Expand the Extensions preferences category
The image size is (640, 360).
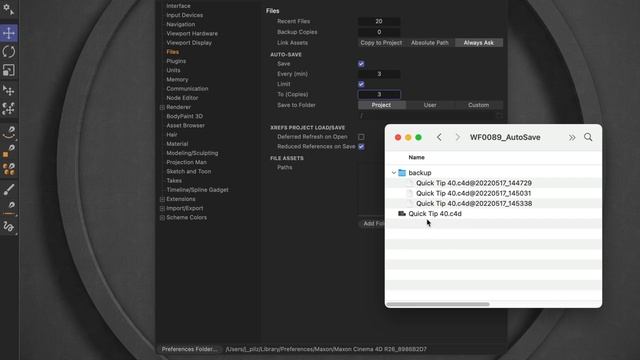tap(162, 199)
